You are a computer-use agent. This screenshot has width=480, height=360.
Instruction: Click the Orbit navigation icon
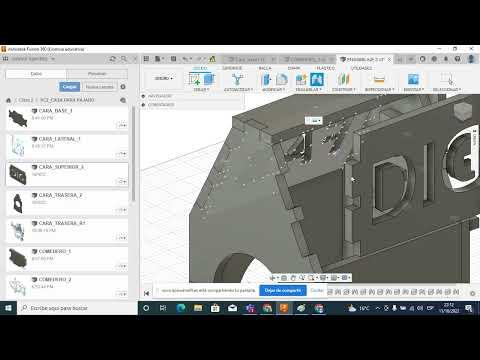click(273, 278)
